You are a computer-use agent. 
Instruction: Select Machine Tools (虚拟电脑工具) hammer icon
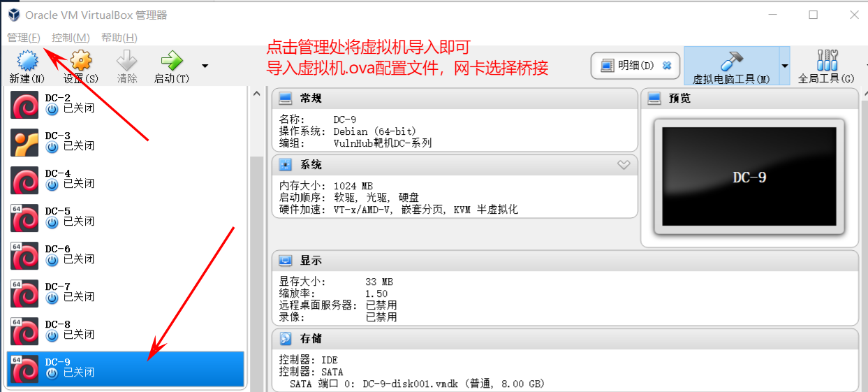[x=731, y=61]
